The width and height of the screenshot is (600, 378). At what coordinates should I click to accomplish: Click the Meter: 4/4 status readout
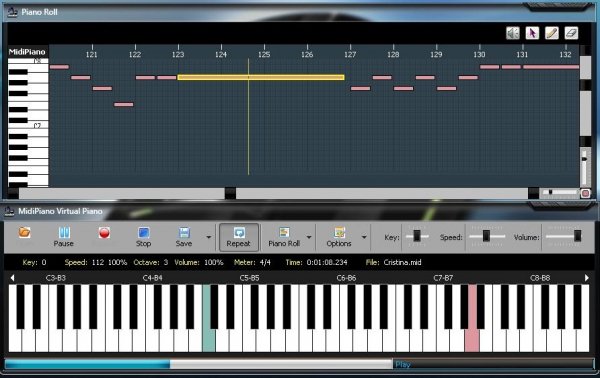(x=252, y=262)
